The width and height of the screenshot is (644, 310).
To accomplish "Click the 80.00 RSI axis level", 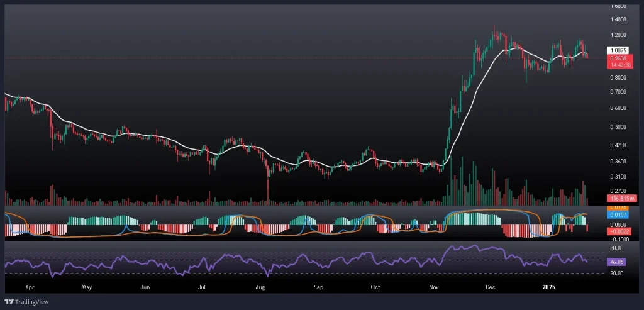I will 618,248.
